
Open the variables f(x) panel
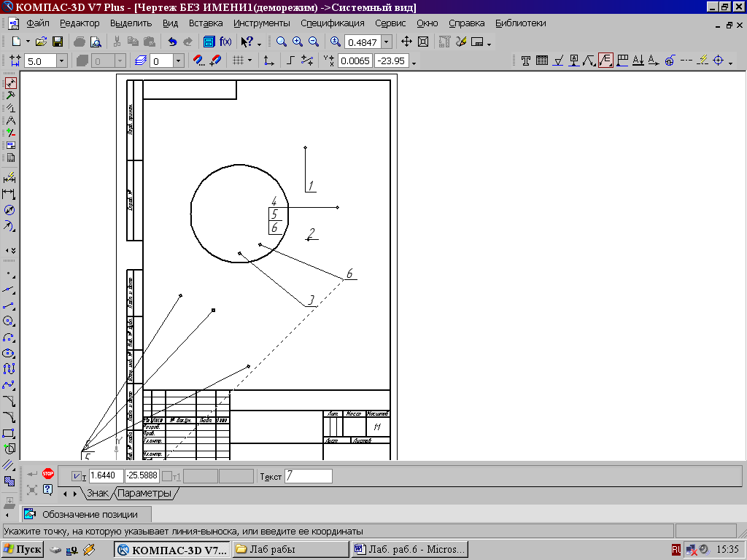[x=225, y=42]
